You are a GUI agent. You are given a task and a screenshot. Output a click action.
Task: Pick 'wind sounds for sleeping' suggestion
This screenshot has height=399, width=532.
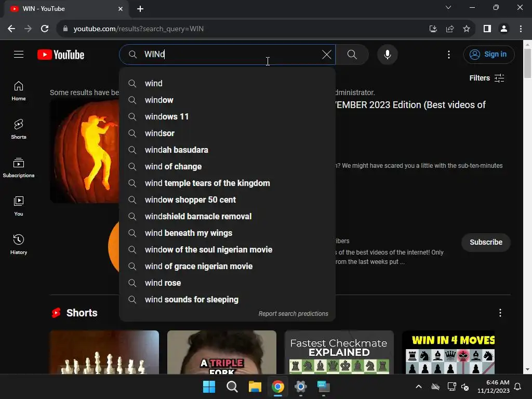[228, 299]
